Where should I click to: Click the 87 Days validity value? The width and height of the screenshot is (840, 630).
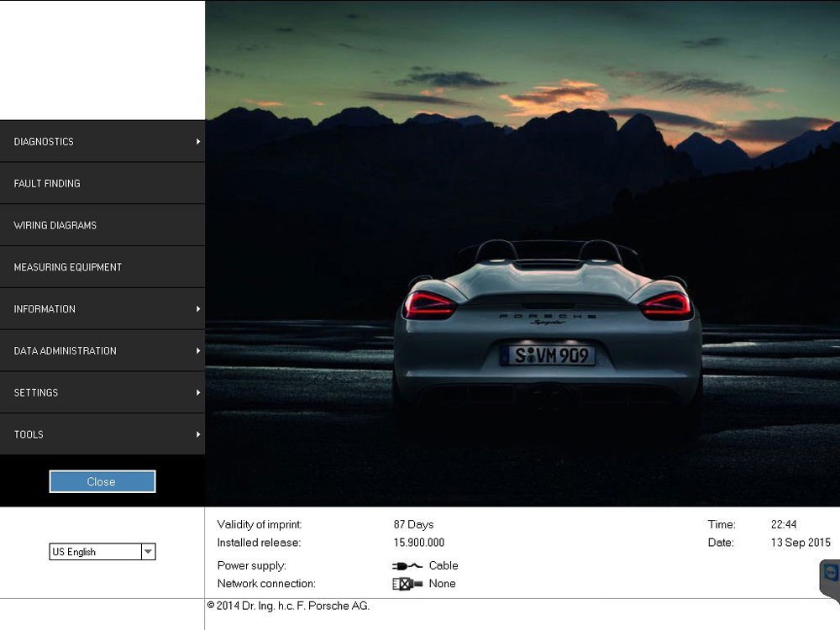(413, 524)
